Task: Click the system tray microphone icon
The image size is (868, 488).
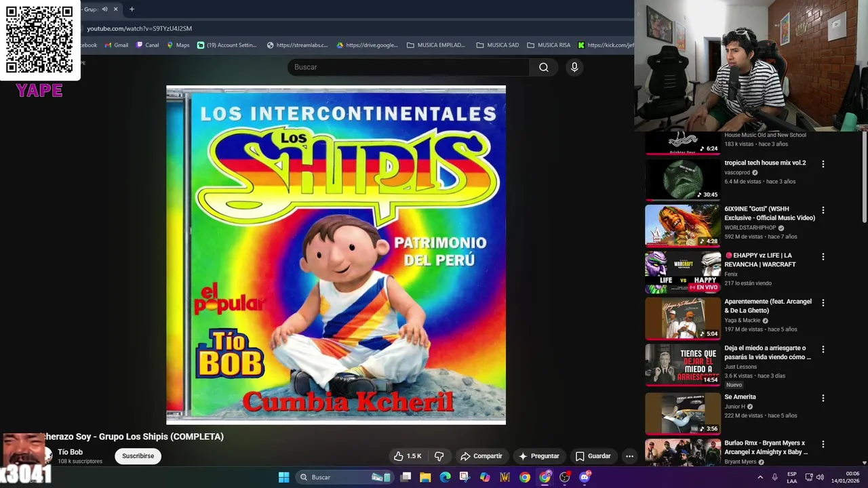Action: click(x=774, y=477)
